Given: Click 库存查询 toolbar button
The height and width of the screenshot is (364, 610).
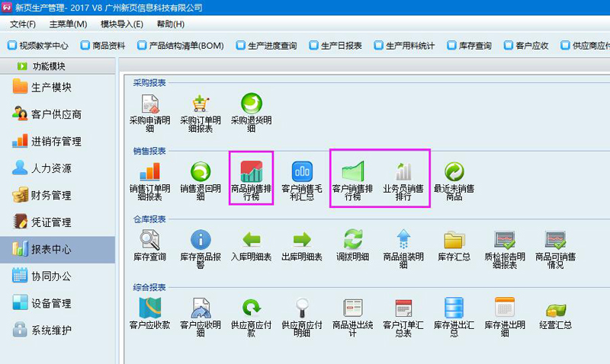Looking at the screenshot, I should point(470,46).
